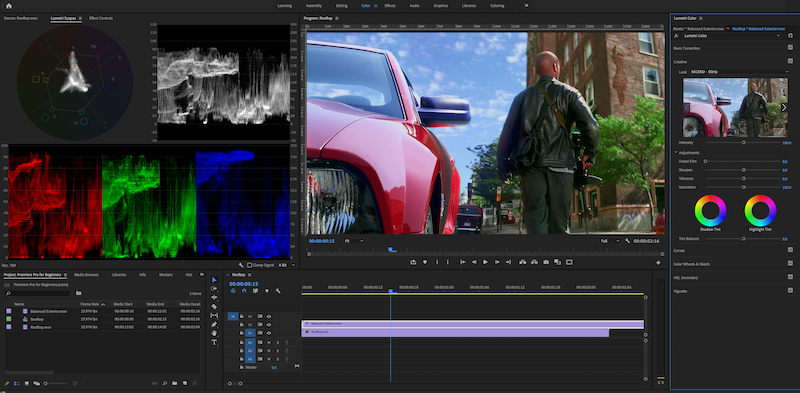Open the Program monitor button editor plus
Image resolution: width=800 pixels, height=393 pixels.
(x=658, y=262)
